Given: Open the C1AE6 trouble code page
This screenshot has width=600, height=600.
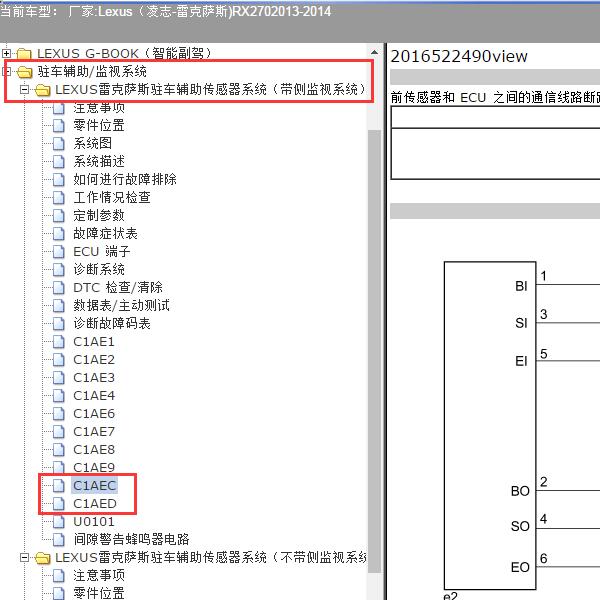Looking at the screenshot, I should pos(94,413).
